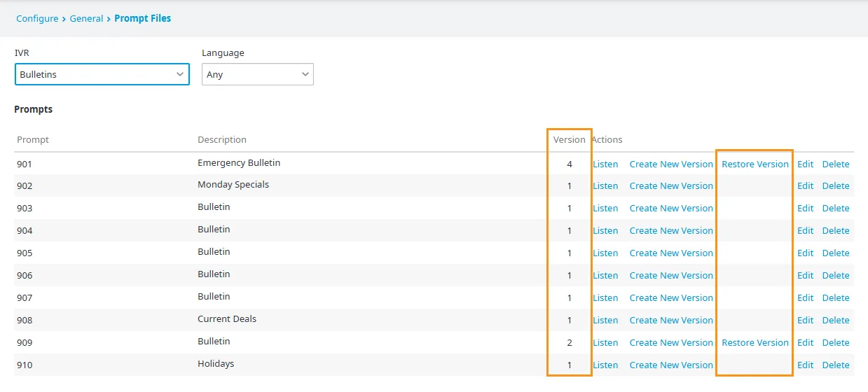868x392 pixels.
Task: Create new version for prompt 901
Action: pos(671,164)
